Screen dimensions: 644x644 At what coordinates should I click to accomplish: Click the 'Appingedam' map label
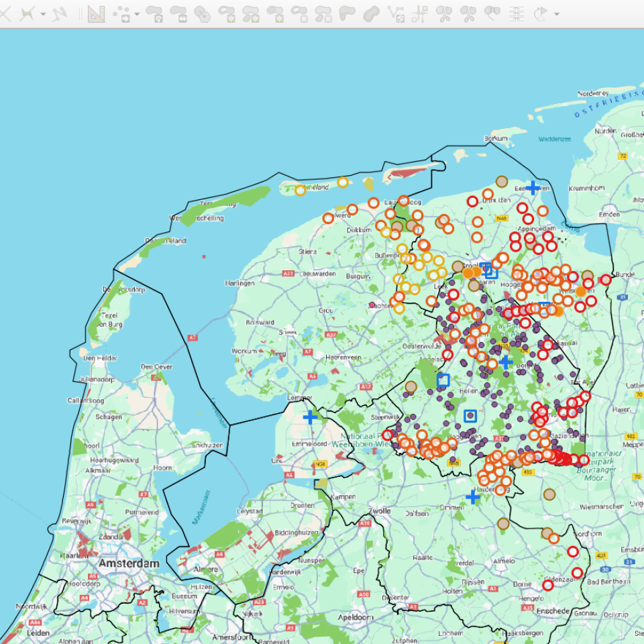(x=537, y=229)
